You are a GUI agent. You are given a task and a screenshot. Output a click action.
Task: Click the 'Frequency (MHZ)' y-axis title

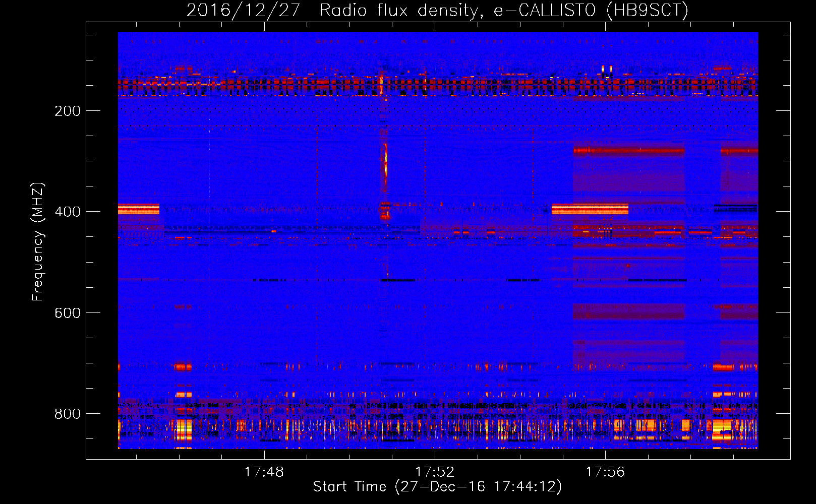point(38,242)
